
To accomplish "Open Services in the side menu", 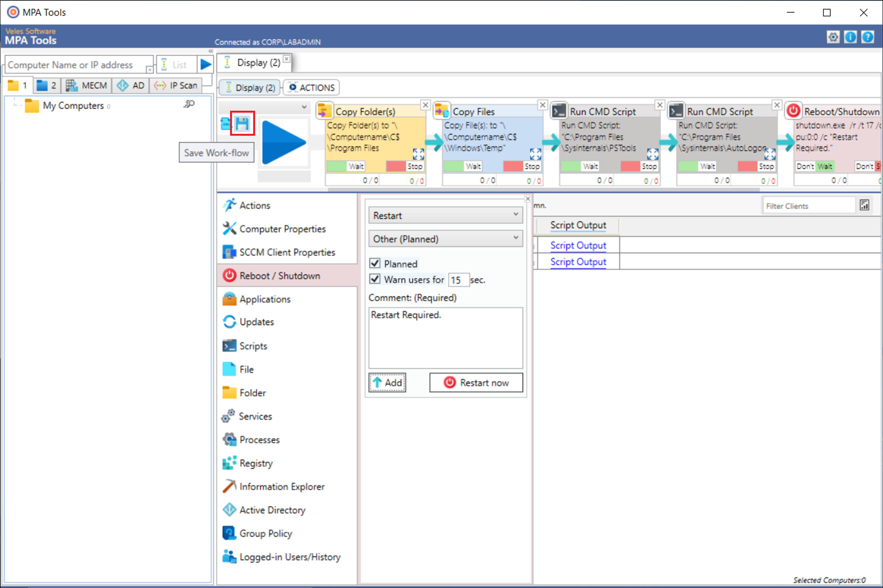I will 287,416.
